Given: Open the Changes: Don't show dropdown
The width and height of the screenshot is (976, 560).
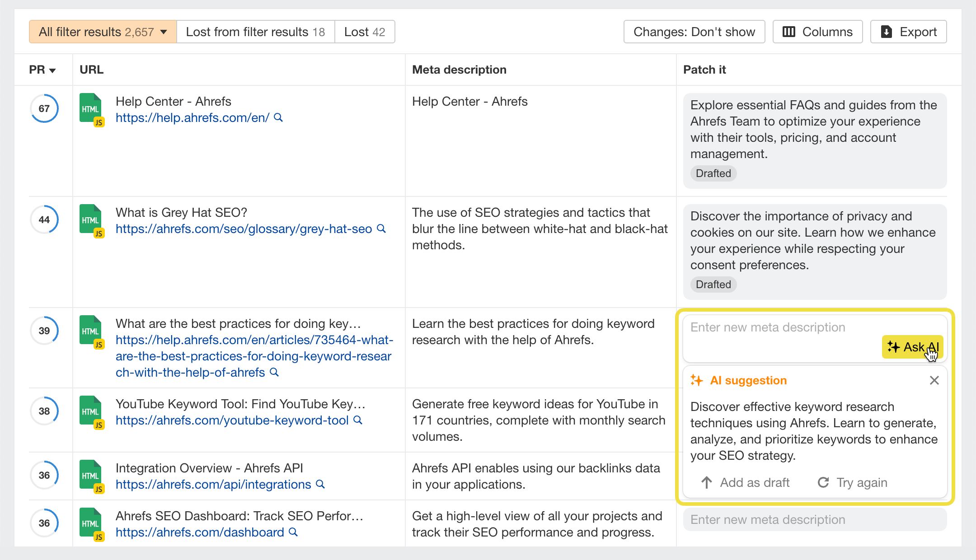Looking at the screenshot, I should click(694, 32).
